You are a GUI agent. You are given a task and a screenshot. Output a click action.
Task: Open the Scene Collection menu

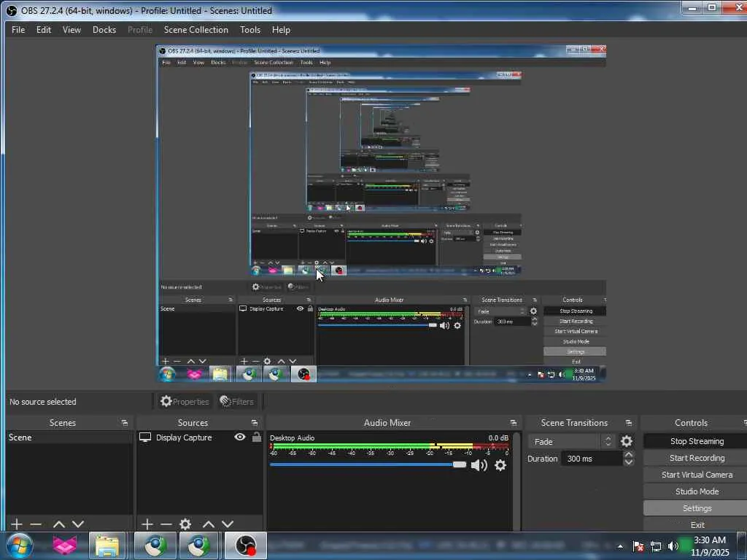(x=196, y=29)
